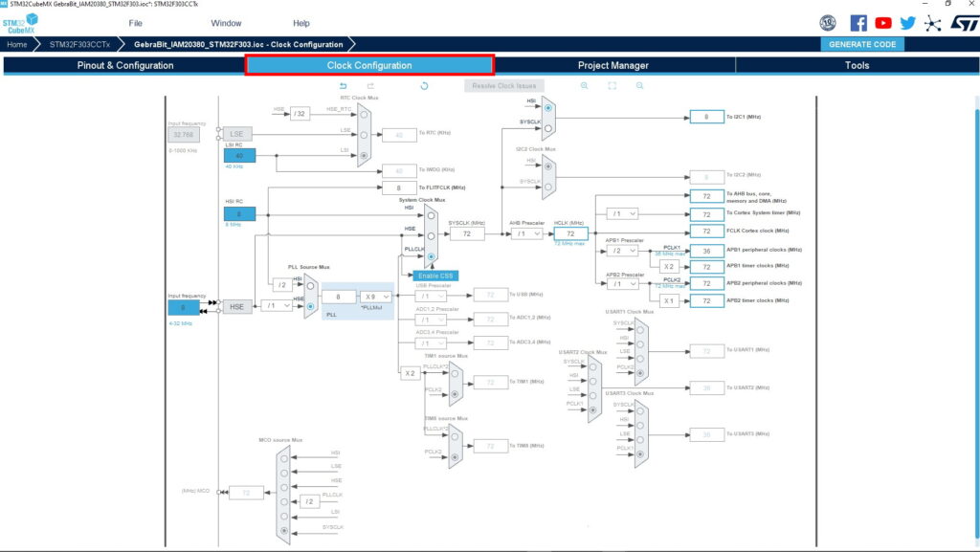Click the 10-year anniversary badge icon
980x552 pixels.
coord(828,23)
